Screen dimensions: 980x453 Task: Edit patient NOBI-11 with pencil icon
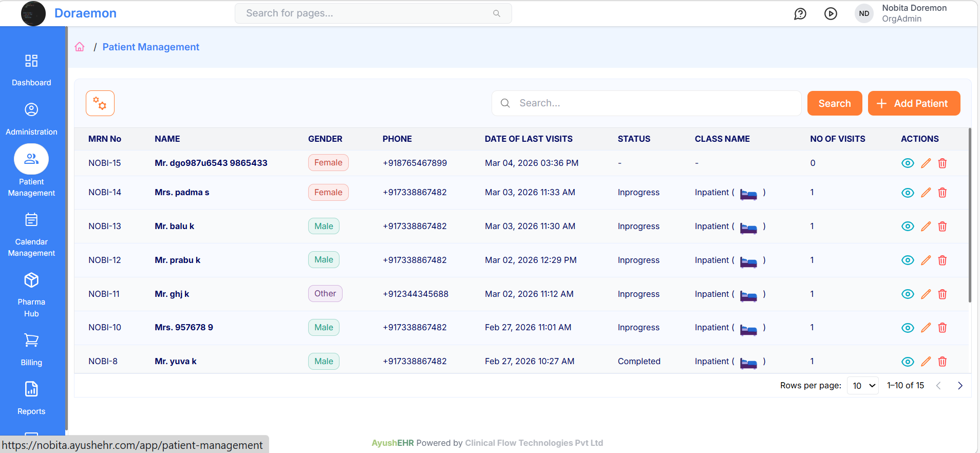pyautogui.click(x=926, y=294)
